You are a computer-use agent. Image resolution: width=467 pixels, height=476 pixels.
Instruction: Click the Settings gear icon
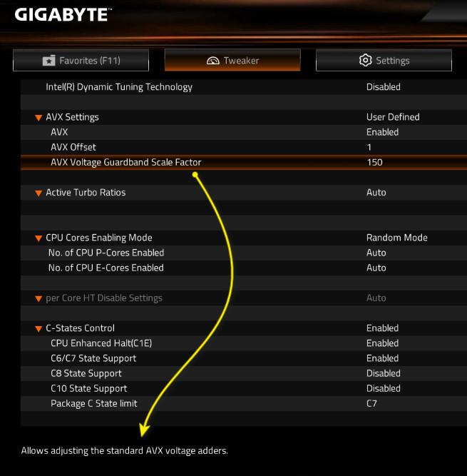click(x=365, y=60)
